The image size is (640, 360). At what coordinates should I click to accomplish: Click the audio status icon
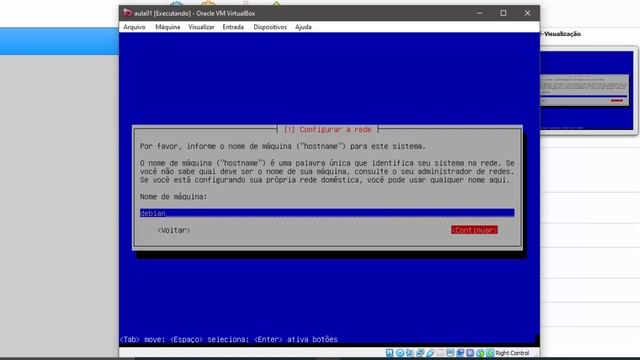[409, 353]
